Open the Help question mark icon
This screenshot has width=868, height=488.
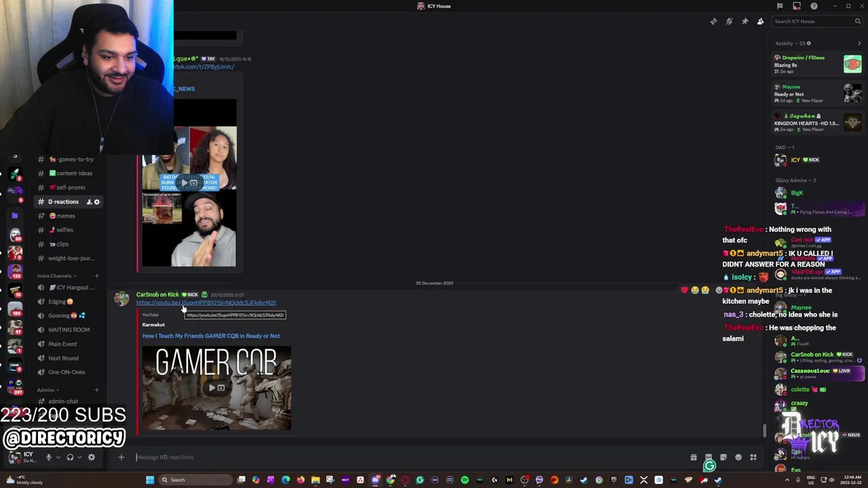coord(814,6)
